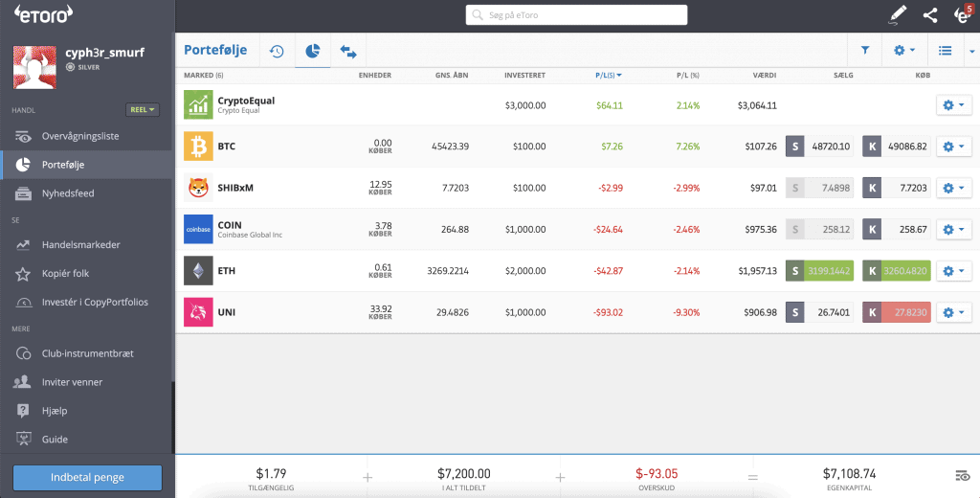Open COIN row gear dropdown
Screen dimensions: 980x498
point(954,230)
